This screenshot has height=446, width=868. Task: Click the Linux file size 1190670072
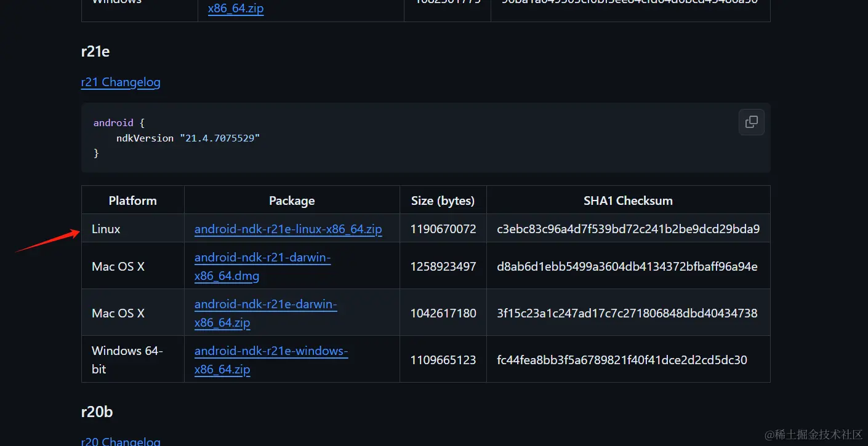443,229
